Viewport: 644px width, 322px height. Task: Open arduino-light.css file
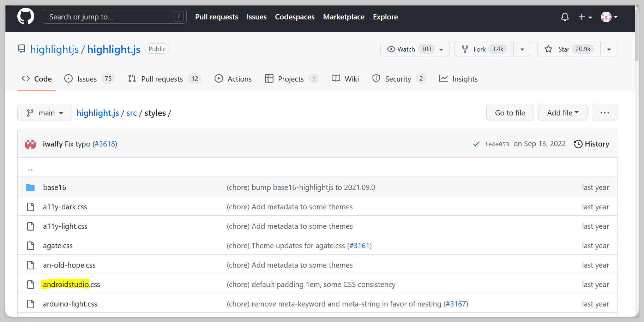70,304
